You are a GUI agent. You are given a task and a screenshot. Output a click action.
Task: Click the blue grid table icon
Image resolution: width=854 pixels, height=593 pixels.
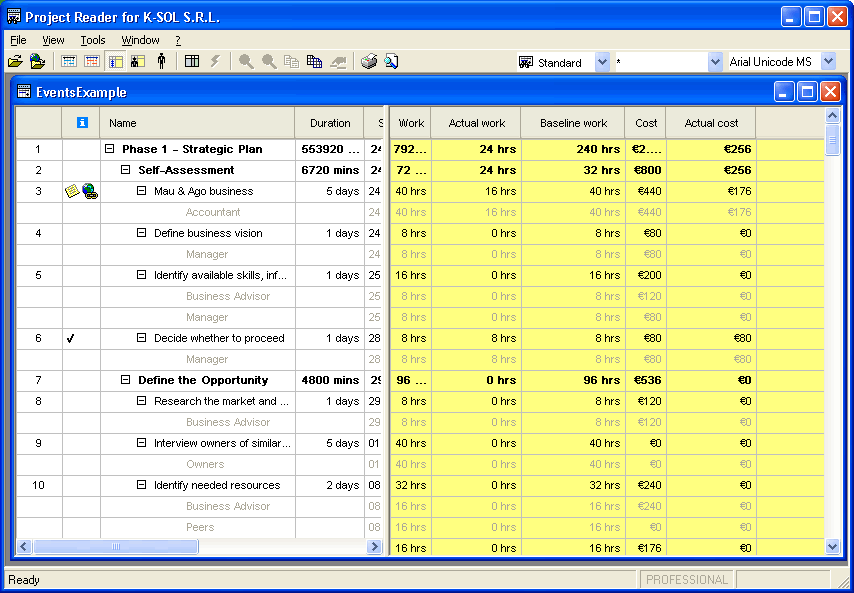point(314,62)
